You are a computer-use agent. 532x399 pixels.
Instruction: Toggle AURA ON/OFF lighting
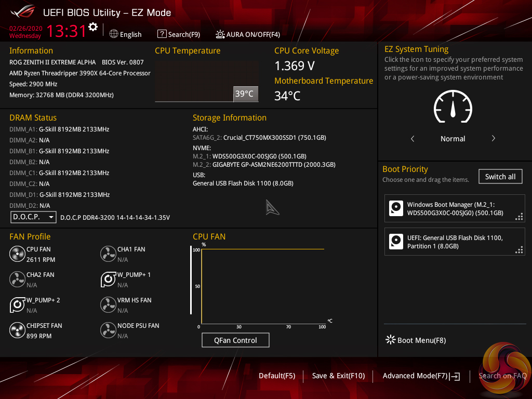pos(248,34)
